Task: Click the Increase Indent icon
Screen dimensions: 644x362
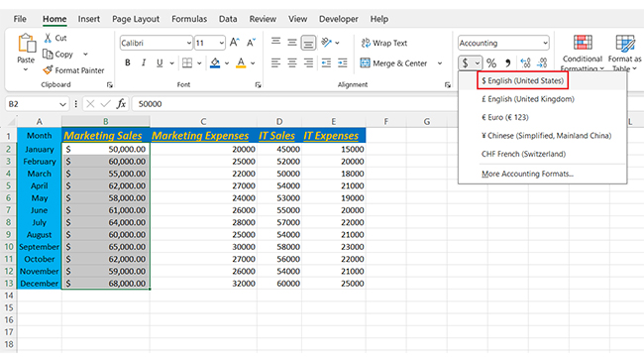Action: tap(343, 62)
